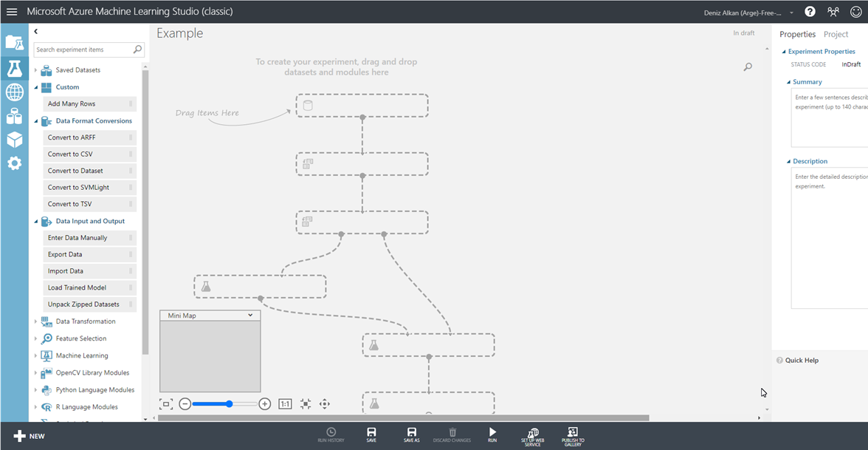Expand the Saved Datasets category
The width and height of the screenshot is (868, 450).
click(36, 70)
